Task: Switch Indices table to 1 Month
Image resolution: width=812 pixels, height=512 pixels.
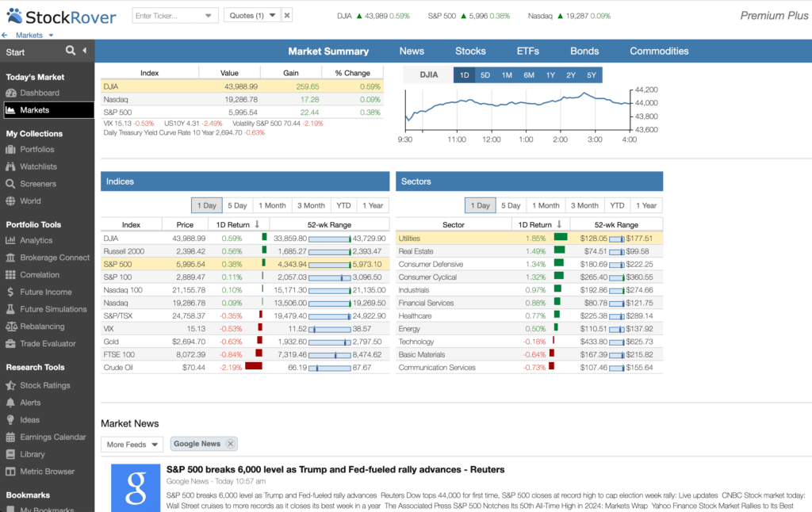Action: point(273,205)
